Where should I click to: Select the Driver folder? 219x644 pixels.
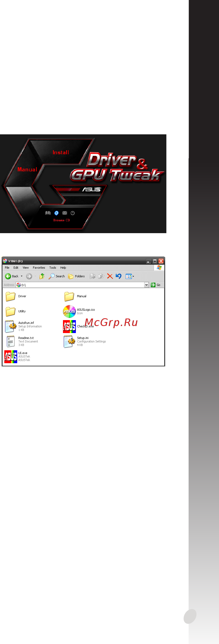click(x=16, y=296)
